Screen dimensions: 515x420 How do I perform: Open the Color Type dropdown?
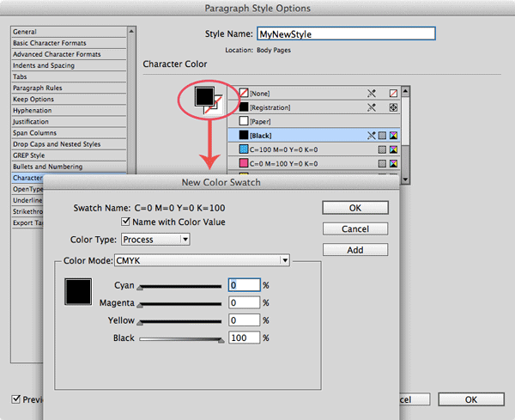155,240
